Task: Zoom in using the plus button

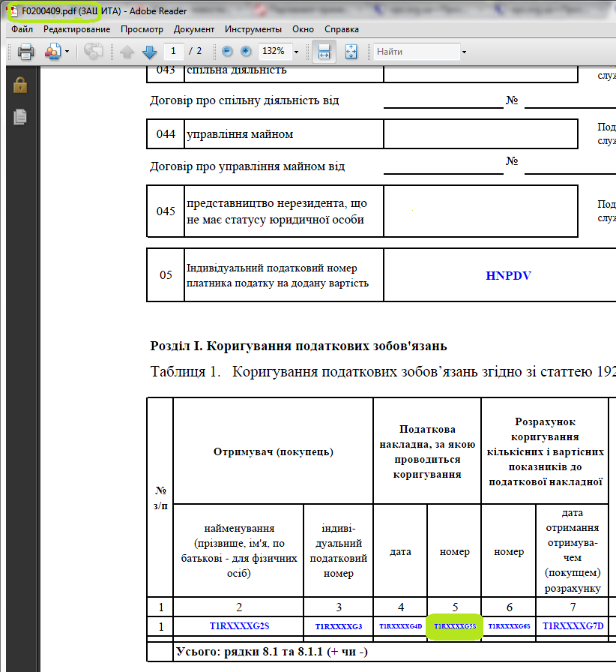Action: point(247,51)
